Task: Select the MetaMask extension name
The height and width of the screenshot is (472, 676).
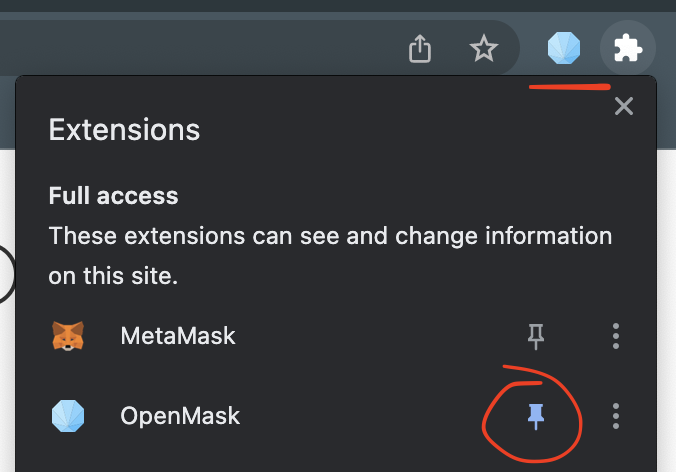Action: (178, 336)
